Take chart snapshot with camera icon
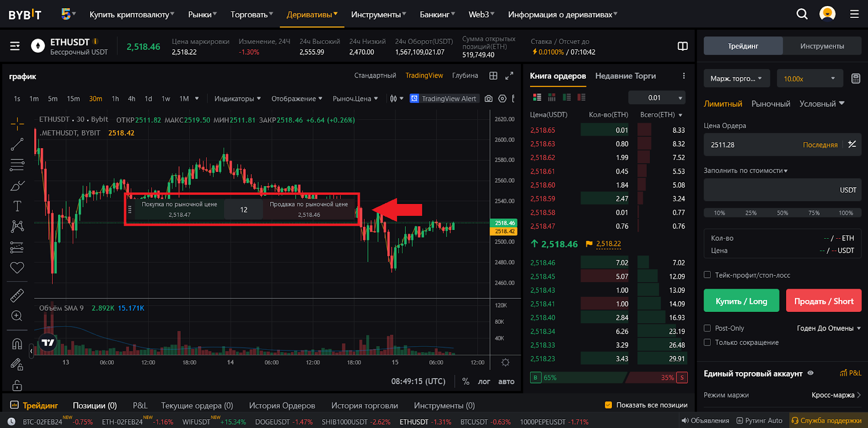868x428 pixels. pyautogui.click(x=488, y=99)
